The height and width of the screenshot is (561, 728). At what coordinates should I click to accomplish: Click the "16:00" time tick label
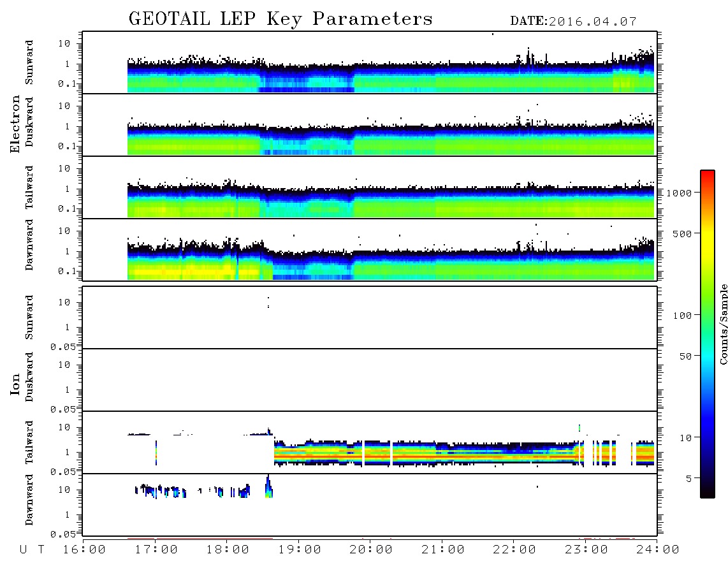84,550
